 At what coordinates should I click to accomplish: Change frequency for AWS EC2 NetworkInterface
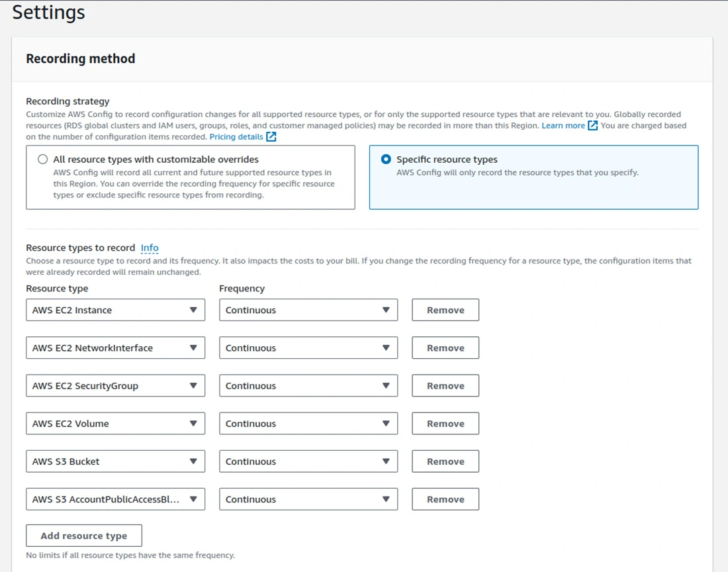point(308,348)
